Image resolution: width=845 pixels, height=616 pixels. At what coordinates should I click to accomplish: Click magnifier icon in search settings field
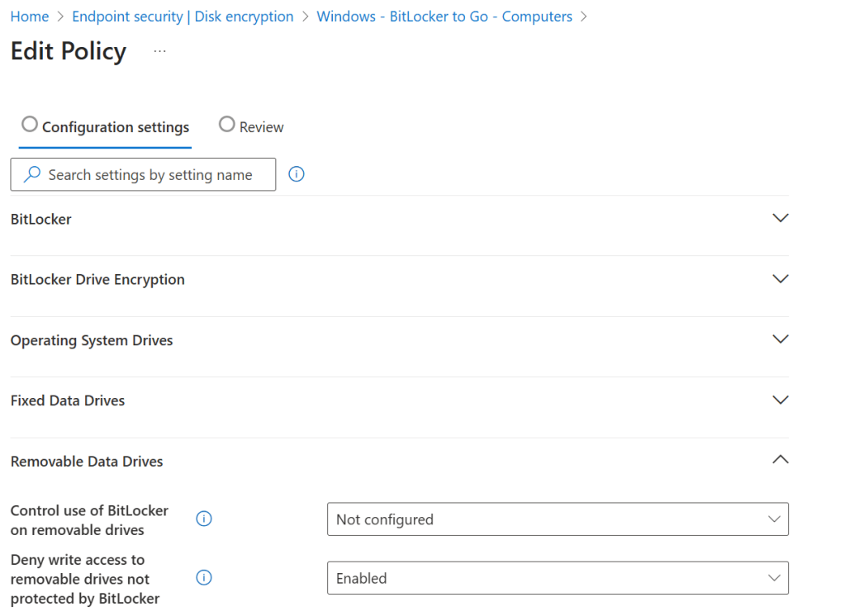(x=32, y=174)
